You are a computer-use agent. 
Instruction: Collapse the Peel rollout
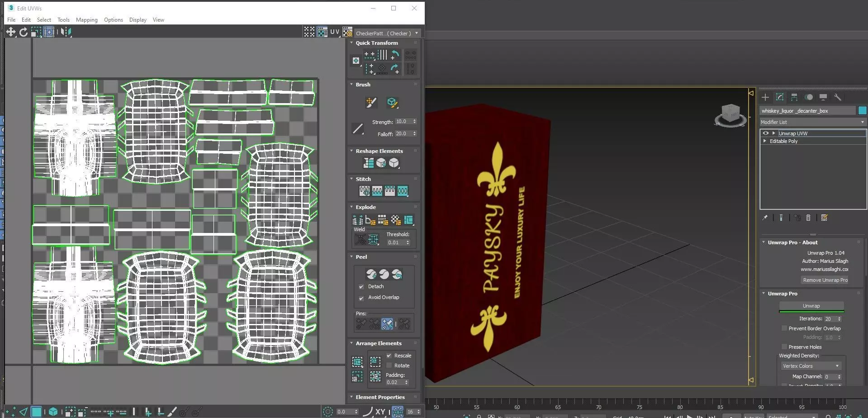(351, 257)
